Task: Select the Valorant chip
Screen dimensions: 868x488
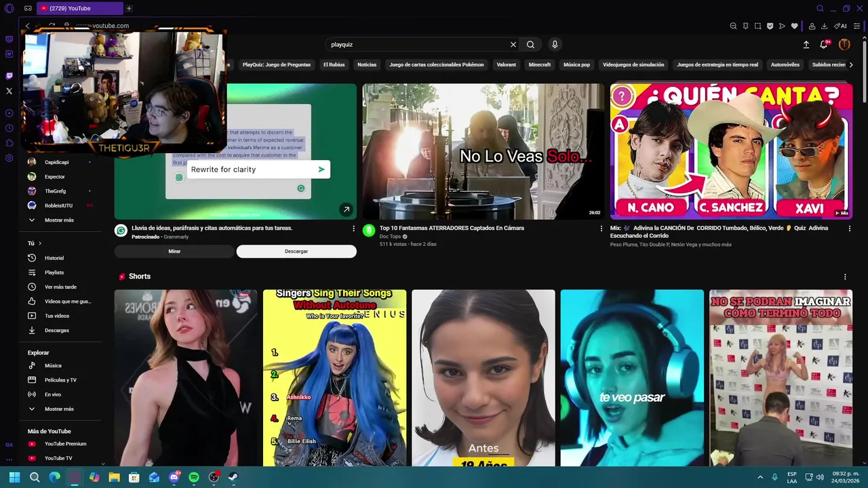Action: 506,65
